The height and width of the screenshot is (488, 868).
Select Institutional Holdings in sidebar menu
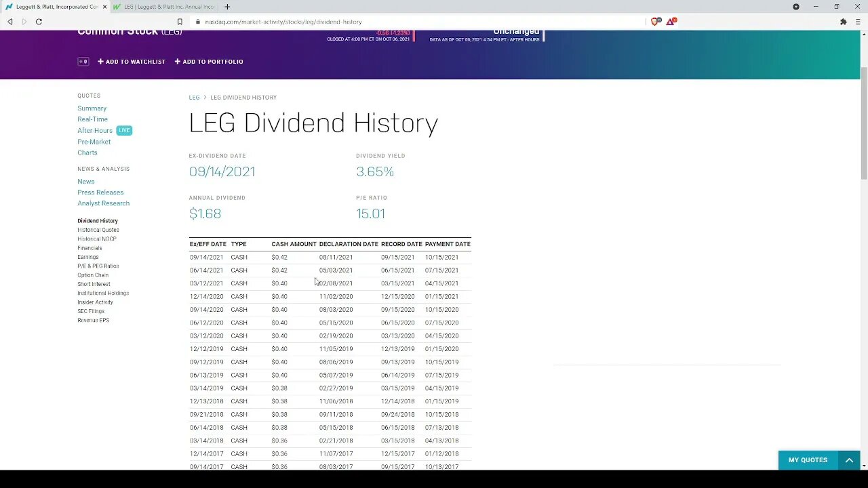coord(103,293)
